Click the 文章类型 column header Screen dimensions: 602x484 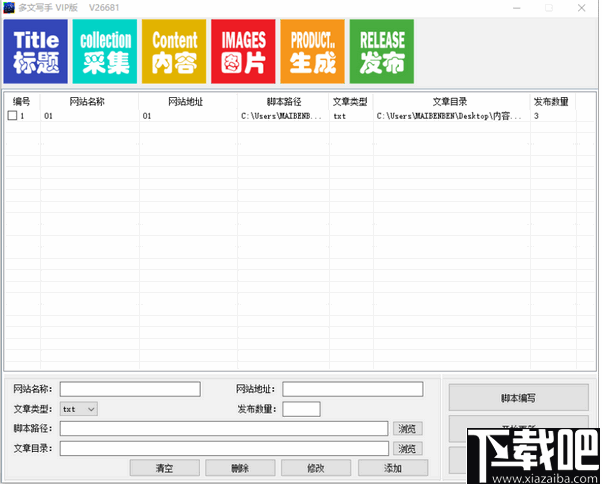click(350, 102)
